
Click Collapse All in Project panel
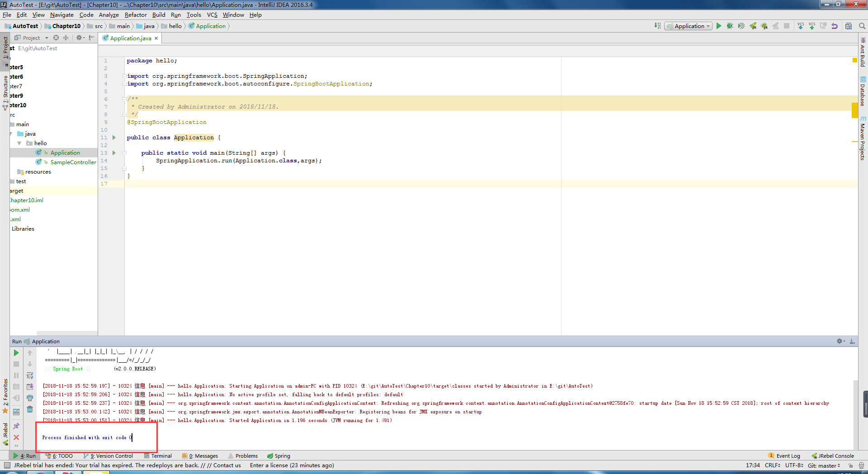tap(66, 38)
